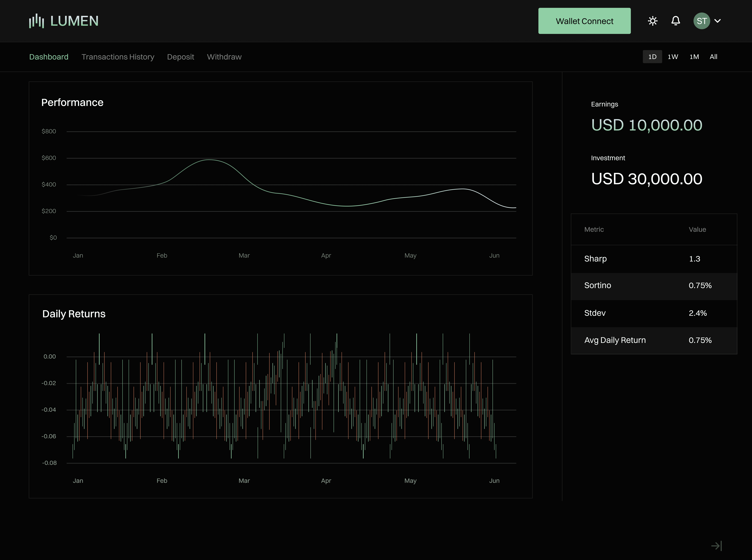
Task: Toggle light theme with sun icon
Action: 653,21
